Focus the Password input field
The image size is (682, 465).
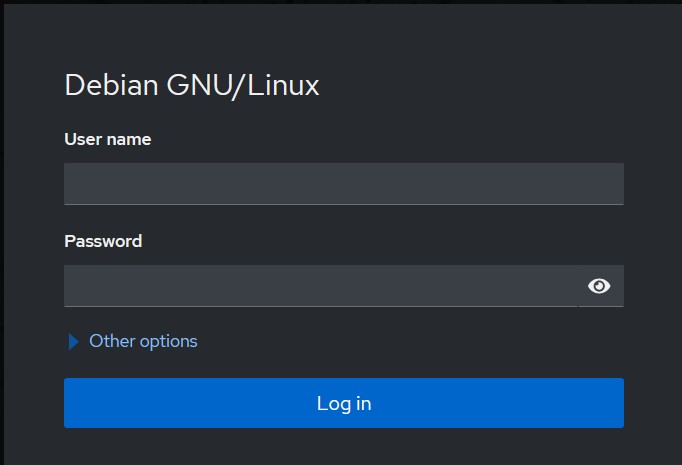321,286
